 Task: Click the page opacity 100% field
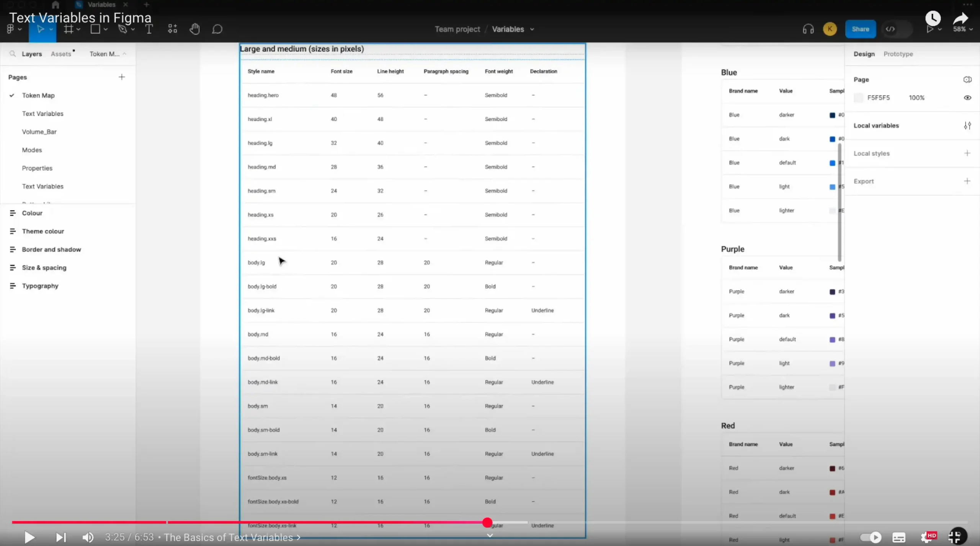[x=916, y=98]
